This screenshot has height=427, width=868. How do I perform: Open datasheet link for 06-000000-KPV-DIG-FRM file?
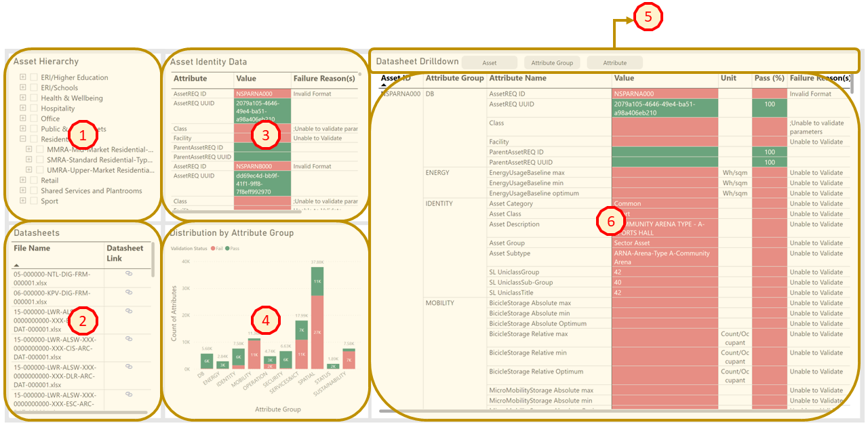point(128,292)
